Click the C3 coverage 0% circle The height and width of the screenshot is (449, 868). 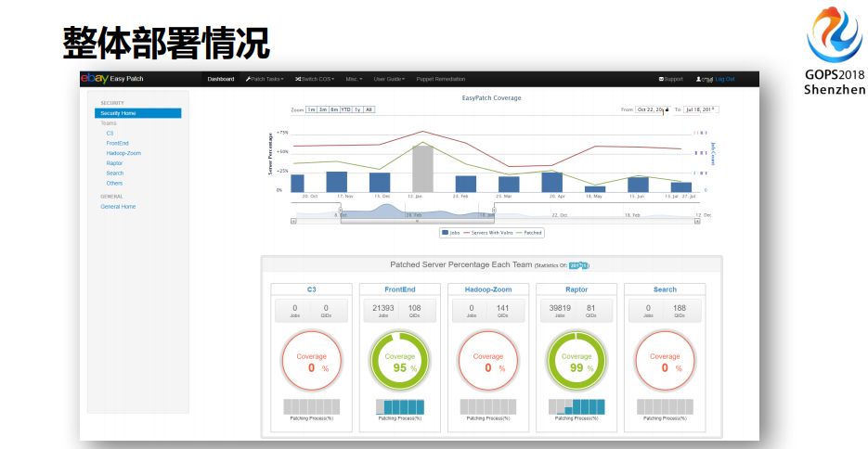pyautogui.click(x=312, y=361)
